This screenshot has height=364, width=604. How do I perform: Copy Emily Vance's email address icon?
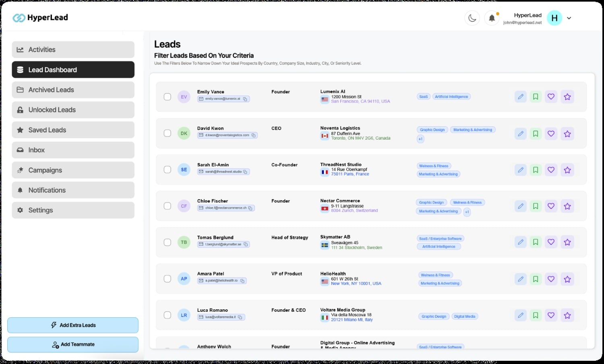(x=245, y=99)
